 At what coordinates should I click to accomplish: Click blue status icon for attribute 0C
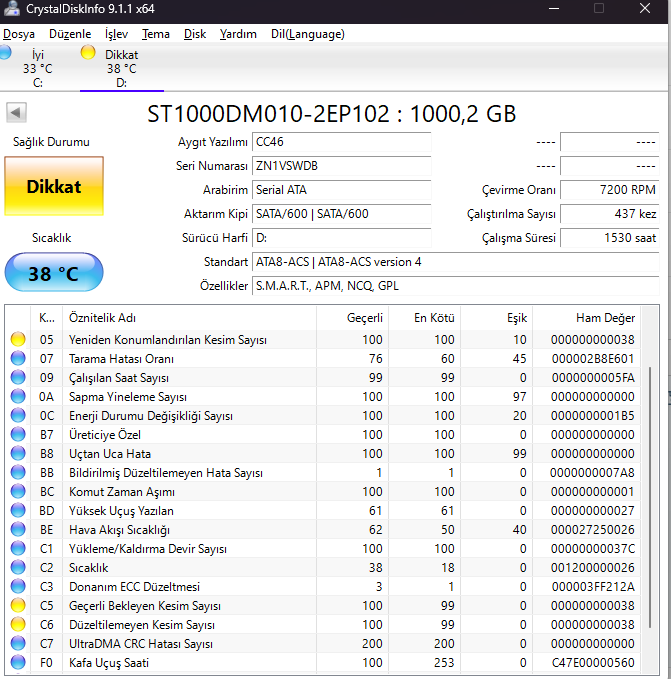point(18,415)
